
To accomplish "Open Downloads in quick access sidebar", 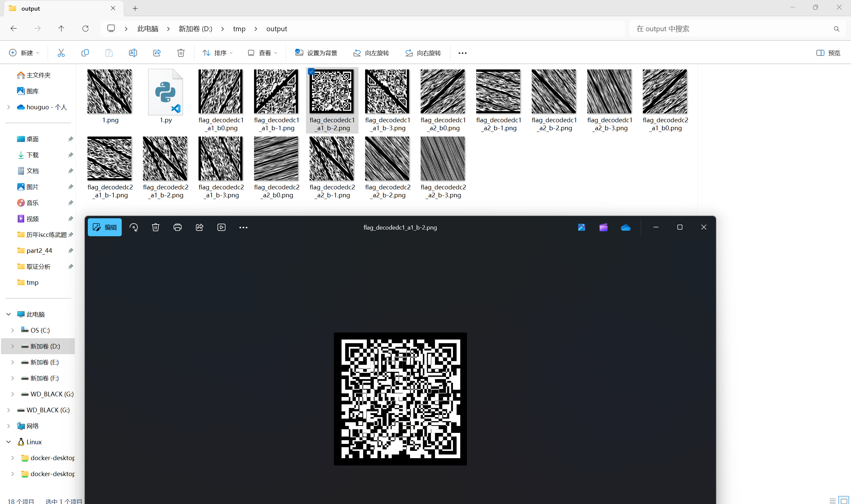I will click(x=33, y=155).
